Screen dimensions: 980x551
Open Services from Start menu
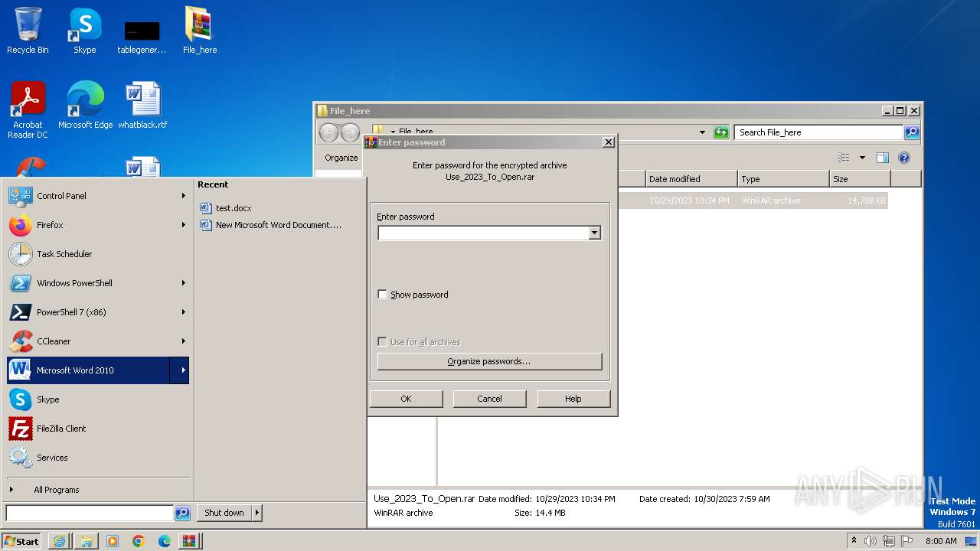click(x=98, y=458)
